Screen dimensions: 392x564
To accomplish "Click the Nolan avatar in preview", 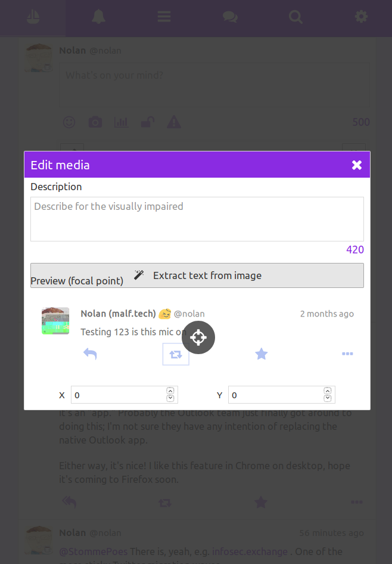I will pyautogui.click(x=55, y=321).
